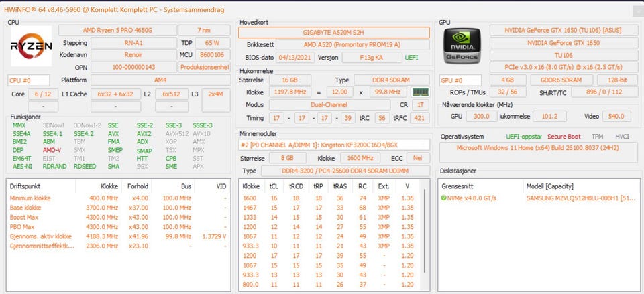This screenshot has width=644, height=294.
Task: Click the 1.3729 V VID value
Action: pos(214,236)
